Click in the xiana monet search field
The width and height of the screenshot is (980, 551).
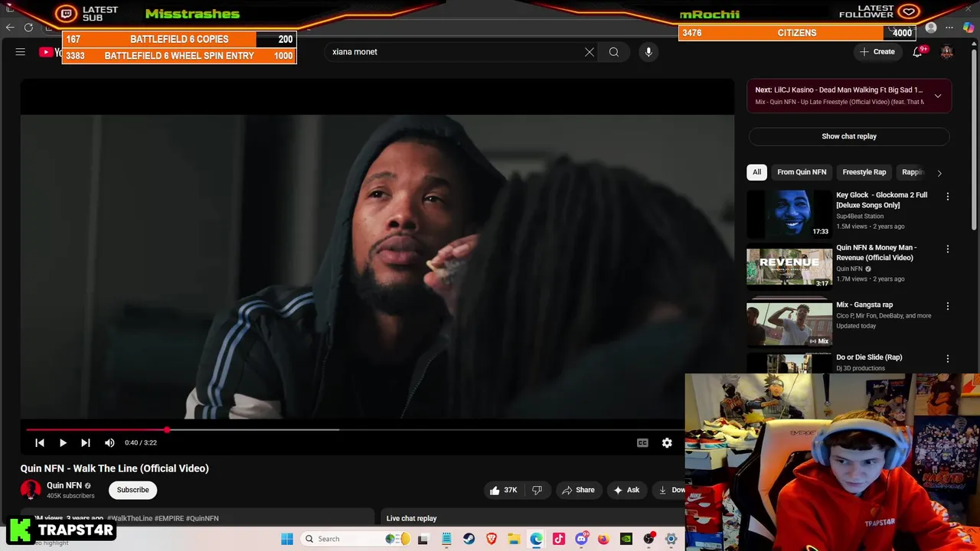click(456, 52)
